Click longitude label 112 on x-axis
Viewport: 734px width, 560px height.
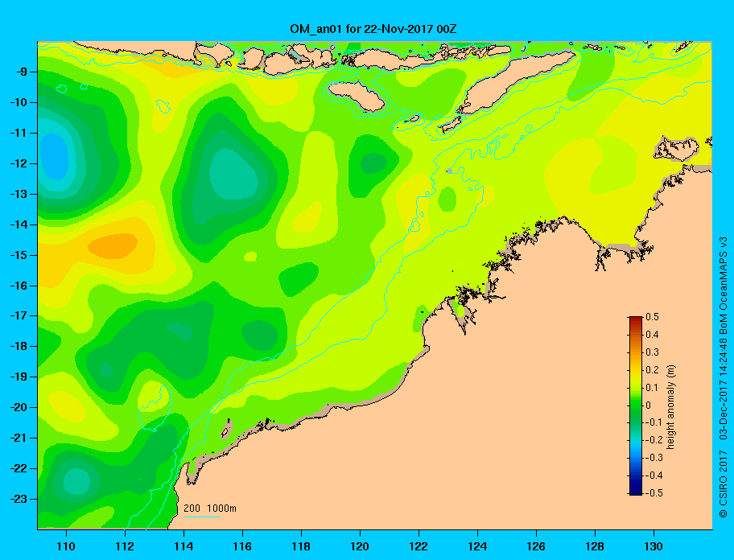(x=125, y=546)
